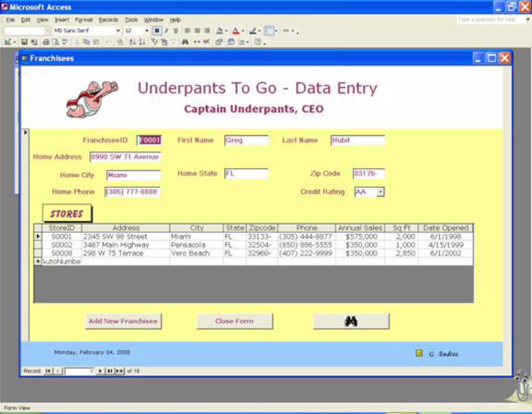Click the Delete Record toolbar icon
Viewport: 532px width, 414px height.
206,42
